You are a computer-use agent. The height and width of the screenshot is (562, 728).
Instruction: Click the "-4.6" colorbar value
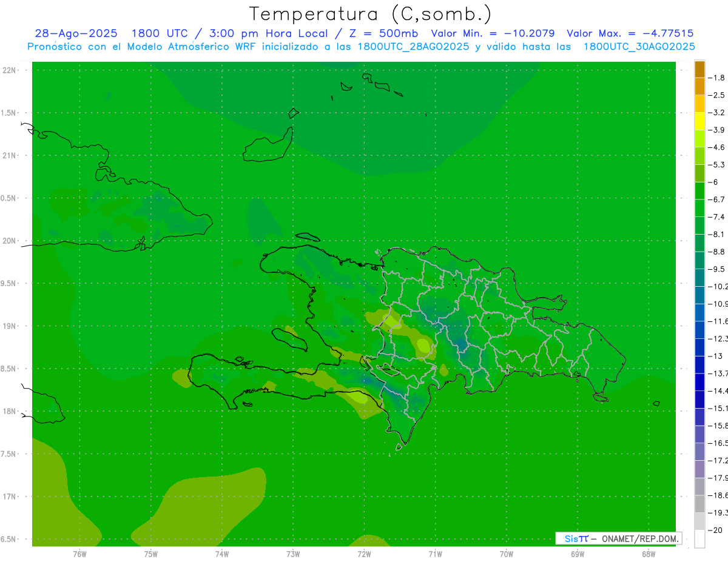716,147
